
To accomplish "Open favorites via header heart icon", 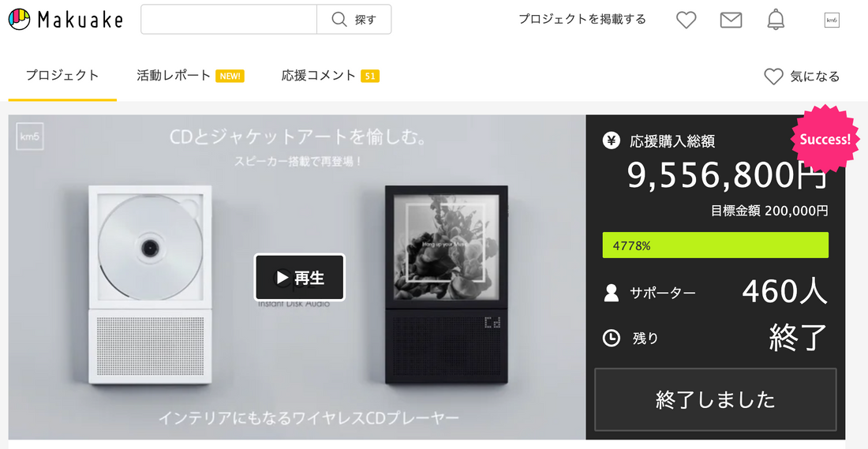I will pyautogui.click(x=686, y=20).
